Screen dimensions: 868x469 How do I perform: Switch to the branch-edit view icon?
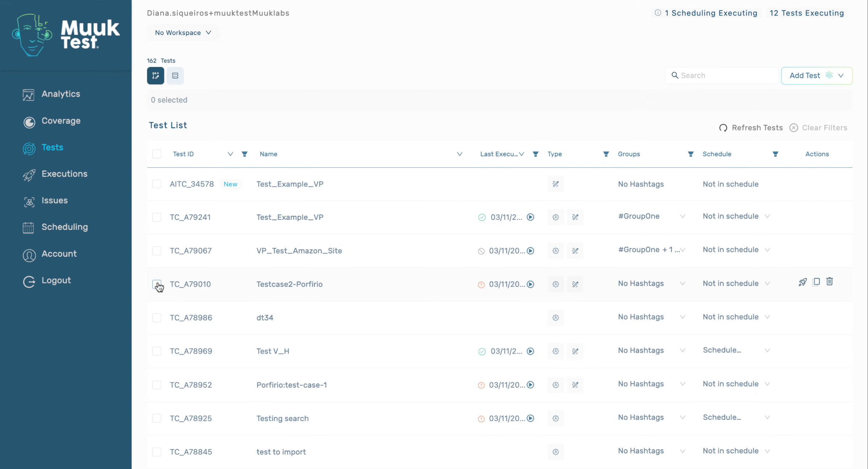156,76
